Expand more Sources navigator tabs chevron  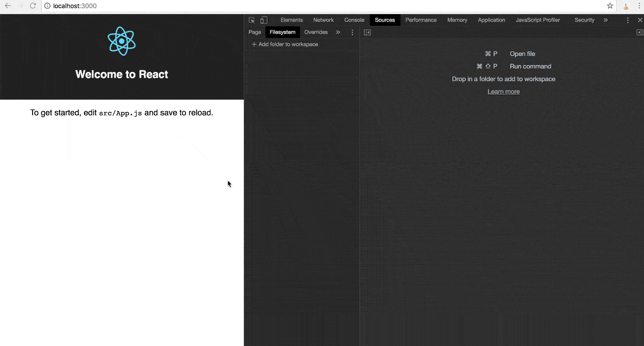[x=338, y=32]
